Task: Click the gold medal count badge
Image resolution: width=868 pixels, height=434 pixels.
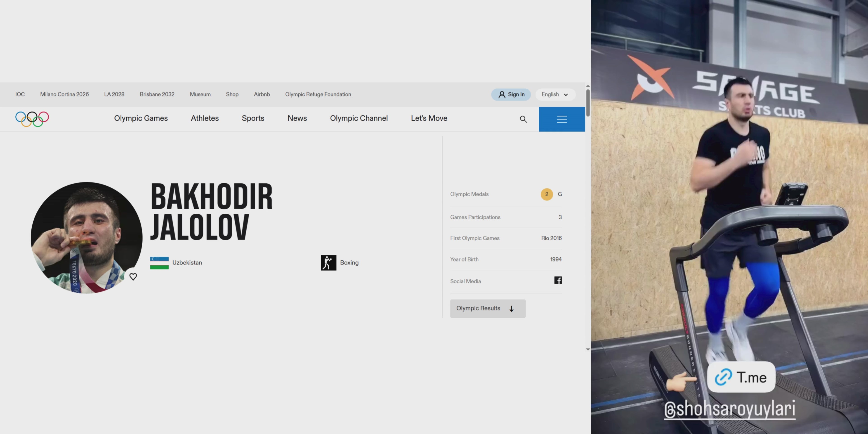Action: tap(547, 194)
